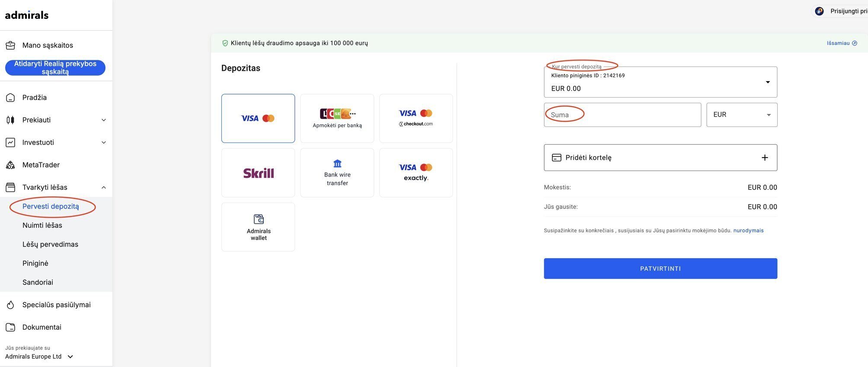
Task: Open the Sandoriai sidebar item
Action: (x=38, y=282)
